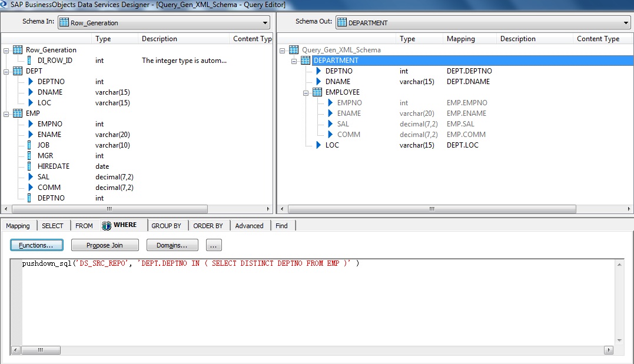Screen dimensions: 634x364
Task: Click the DI_ROW_ID column icon
Action: pyautogui.click(x=29, y=61)
